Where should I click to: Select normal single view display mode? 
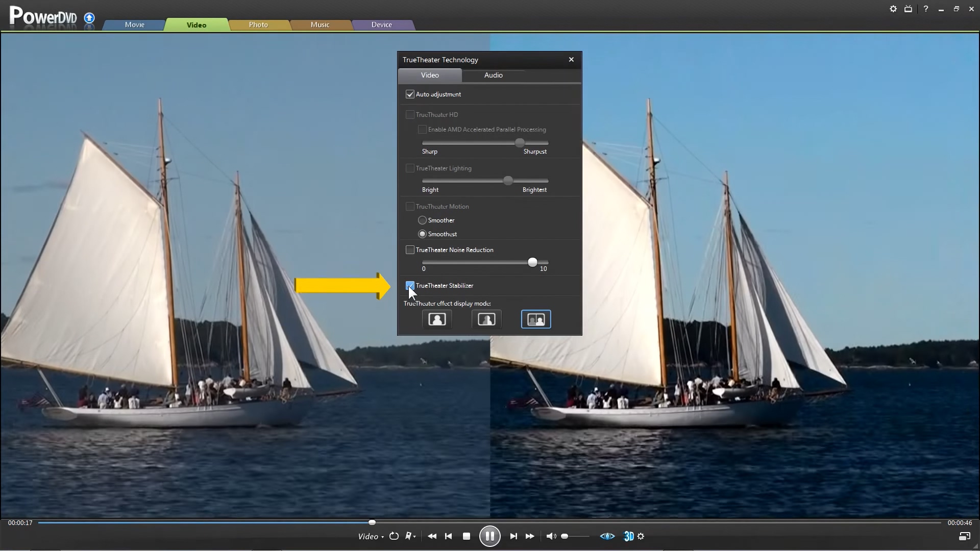(x=437, y=319)
